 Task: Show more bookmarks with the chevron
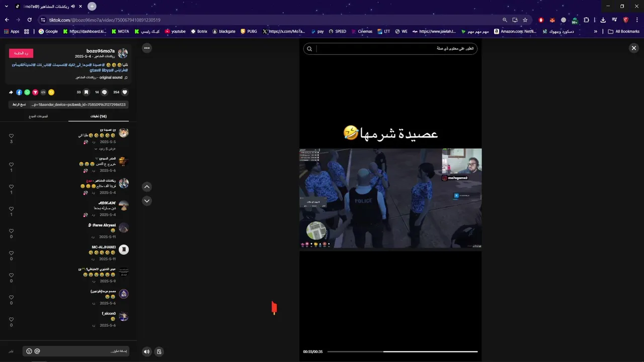pyautogui.click(x=596, y=31)
